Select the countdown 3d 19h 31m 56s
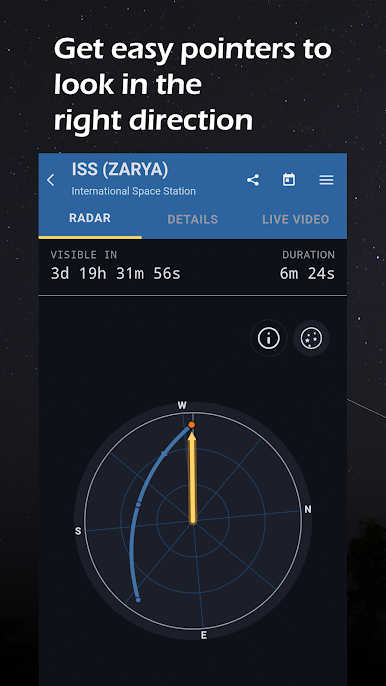 point(116,274)
